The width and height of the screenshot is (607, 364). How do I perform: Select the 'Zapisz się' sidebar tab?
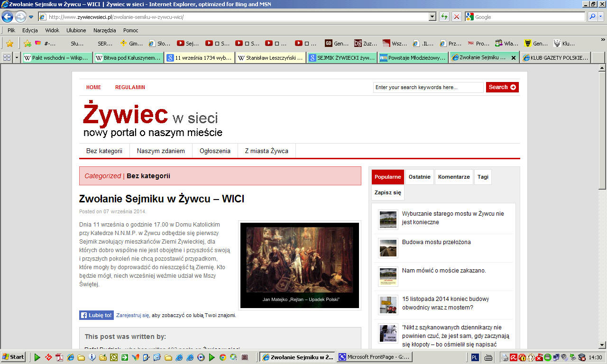388,193
